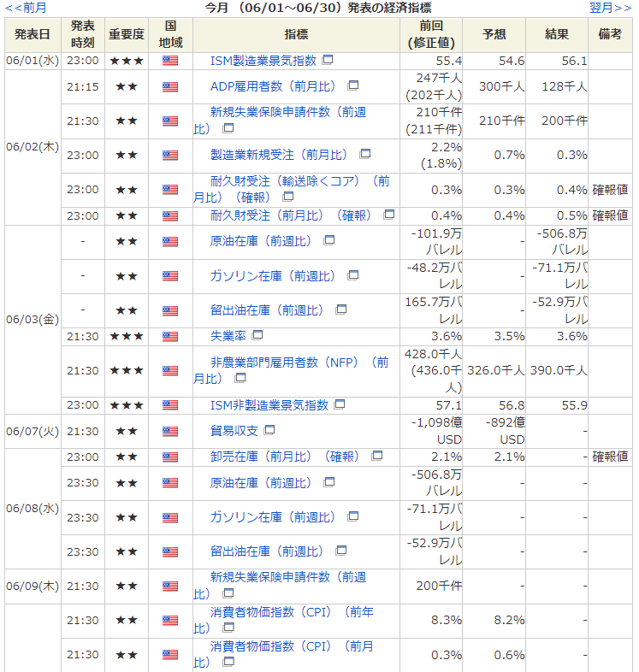Click US flag in 貿易収支 row
Image resolution: width=639 pixels, height=672 pixels.
[x=170, y=431]
